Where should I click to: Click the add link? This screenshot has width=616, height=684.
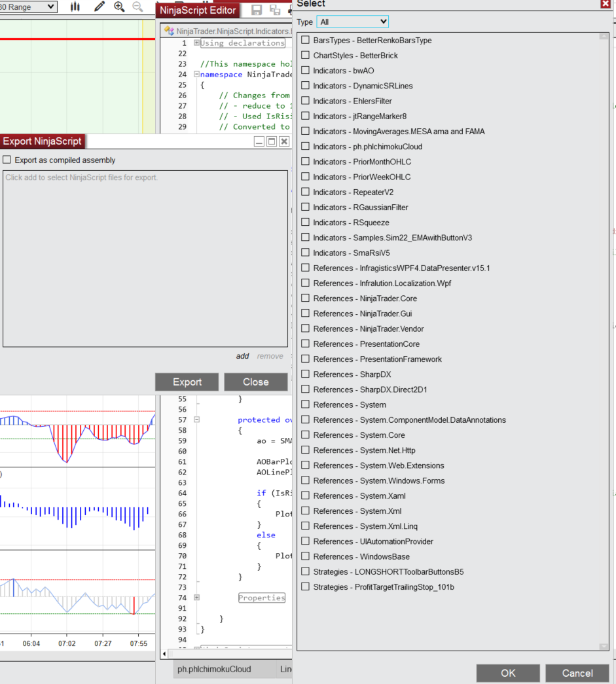point(243,356)
